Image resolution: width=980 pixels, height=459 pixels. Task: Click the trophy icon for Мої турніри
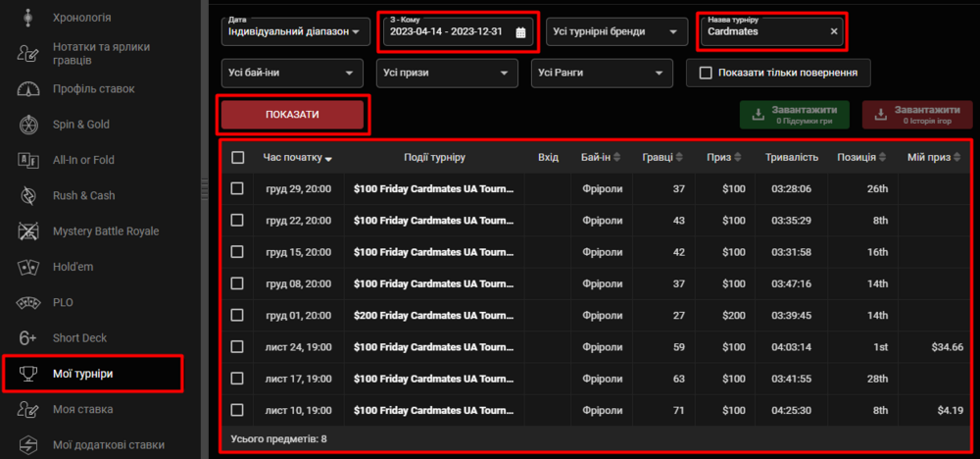click(x=27, y=374)
